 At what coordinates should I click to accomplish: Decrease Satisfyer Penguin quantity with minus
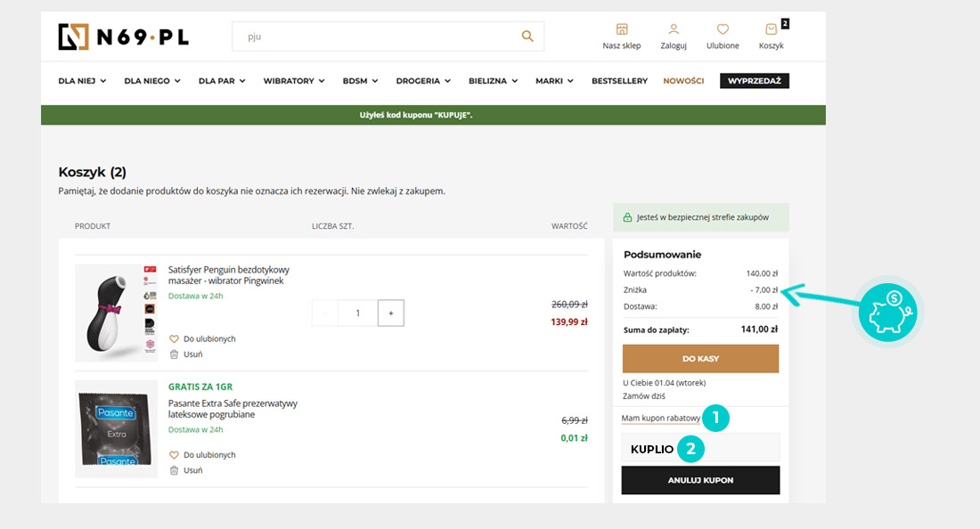(x=325, y=313)
